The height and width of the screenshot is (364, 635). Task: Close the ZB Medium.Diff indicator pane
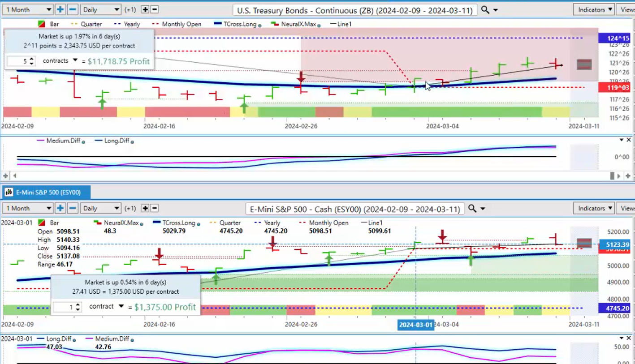point(628,140)
